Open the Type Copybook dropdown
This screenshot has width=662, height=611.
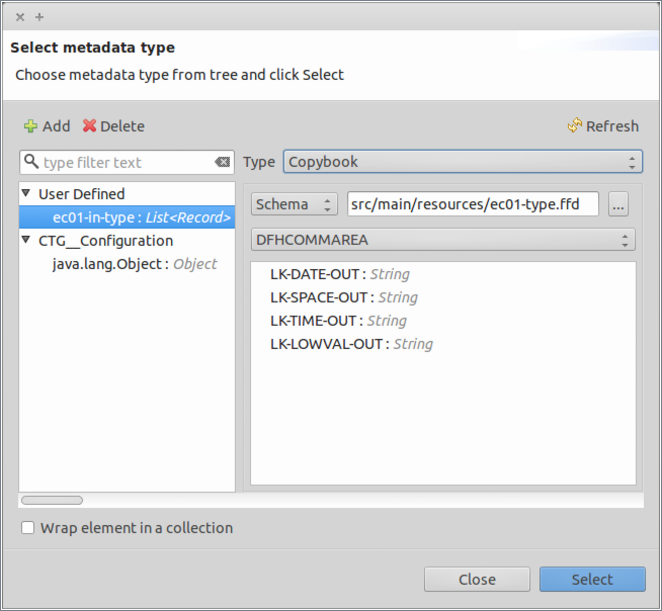(x=462, y=162)
